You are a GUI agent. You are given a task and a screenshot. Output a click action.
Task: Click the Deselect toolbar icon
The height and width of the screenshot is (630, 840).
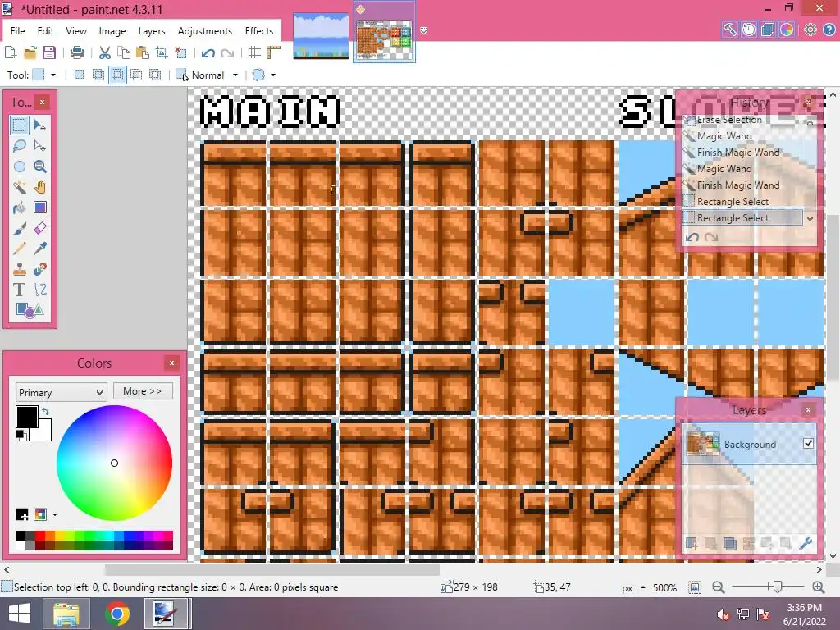tap(181, 52)
